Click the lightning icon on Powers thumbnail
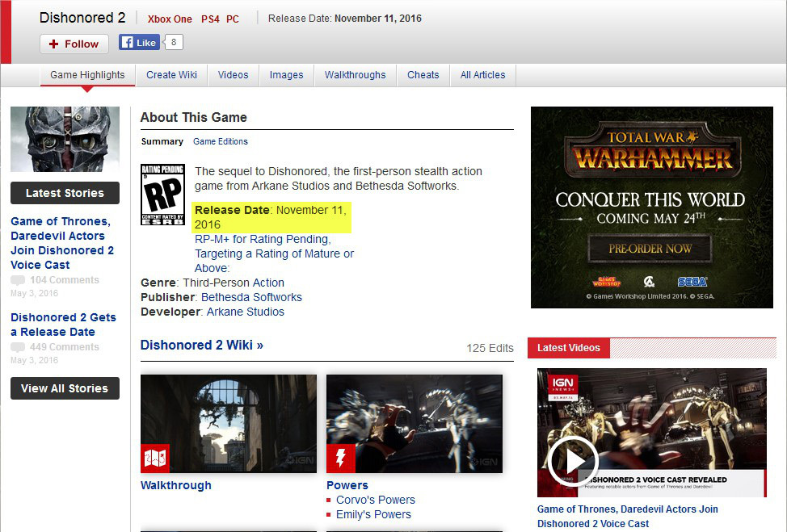 point(341,458)
